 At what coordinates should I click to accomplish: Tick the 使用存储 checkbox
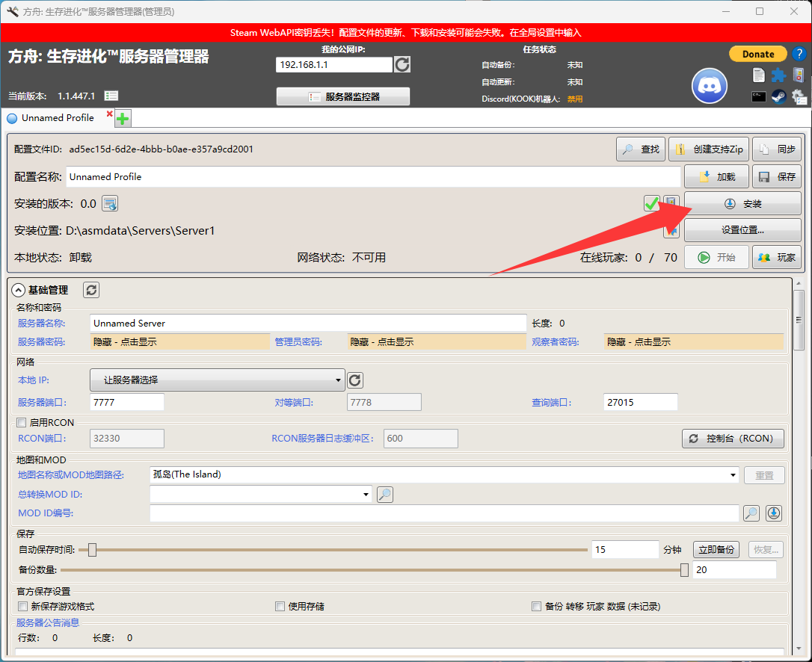click(280, 607)
